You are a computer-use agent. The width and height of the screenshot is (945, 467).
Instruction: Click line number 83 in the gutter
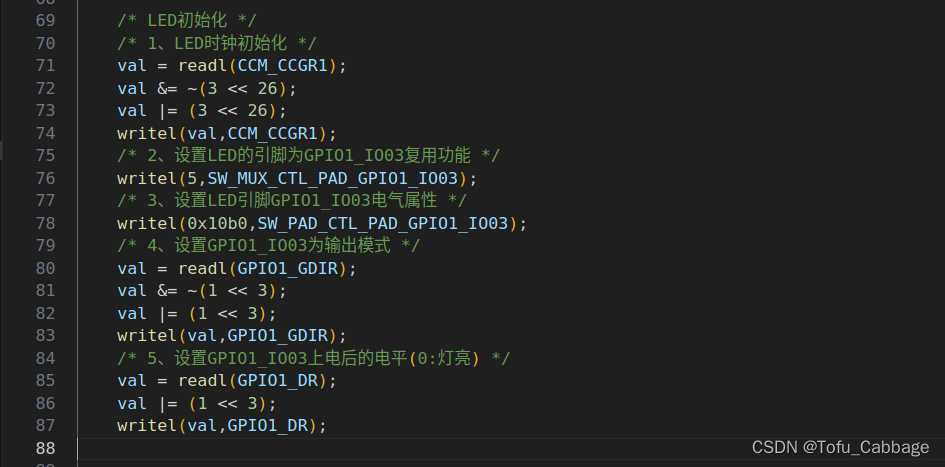(45, 336)
